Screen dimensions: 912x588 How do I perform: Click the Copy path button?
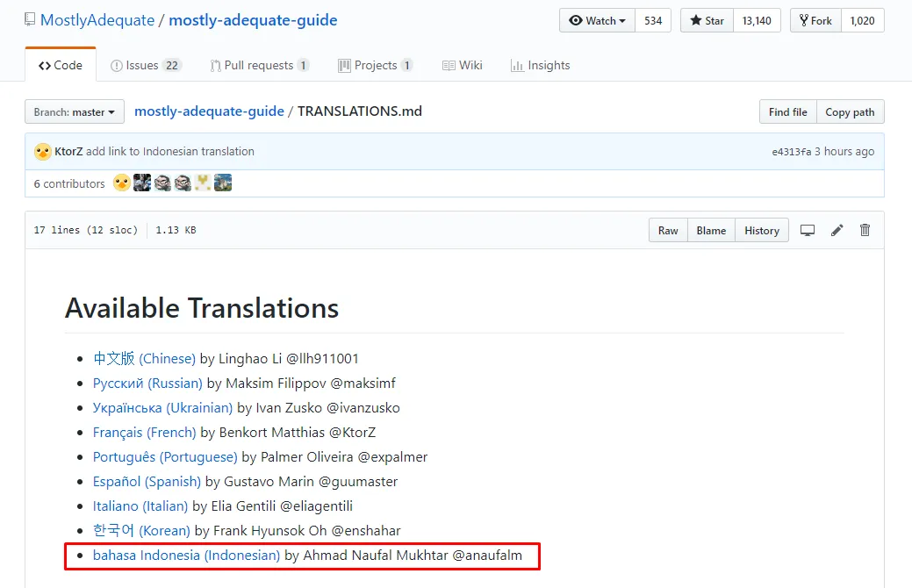point(850,111)
